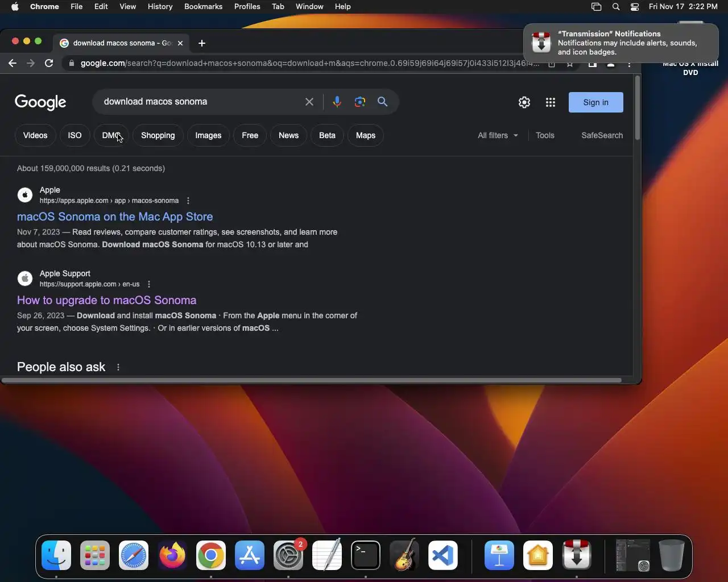Open the Profiles menu
Screen dimensions: 728x582
coord(247,7)
